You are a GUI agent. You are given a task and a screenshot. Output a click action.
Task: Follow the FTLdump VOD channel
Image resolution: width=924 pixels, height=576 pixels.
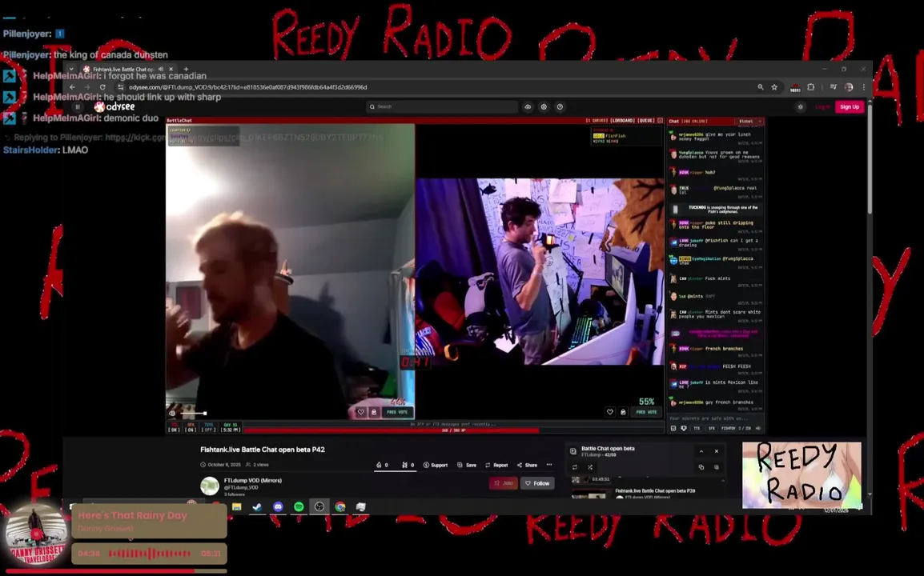click(537, 483)
